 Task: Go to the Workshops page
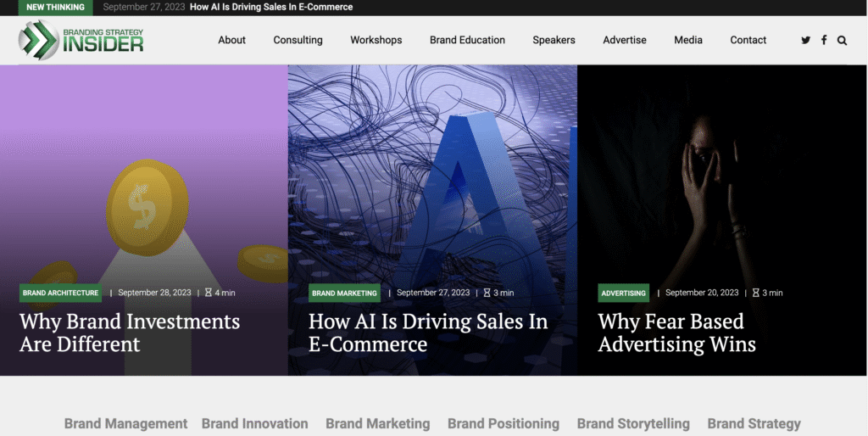click(376, 40)
